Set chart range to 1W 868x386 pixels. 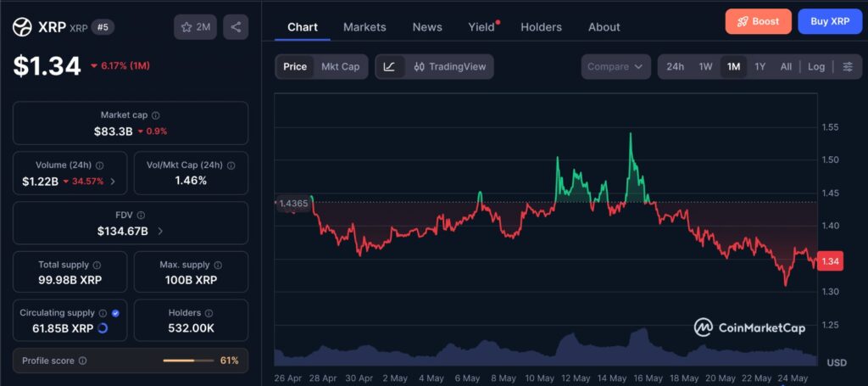click(705, 66)
